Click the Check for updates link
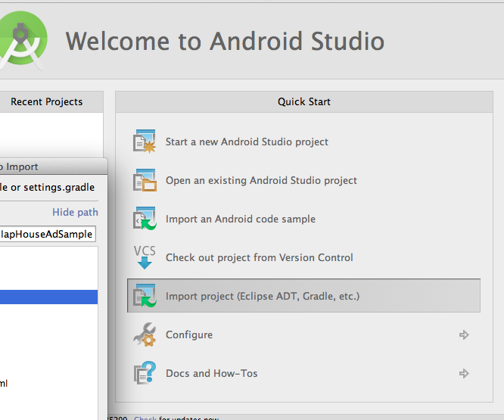 [x=145, y=418]
